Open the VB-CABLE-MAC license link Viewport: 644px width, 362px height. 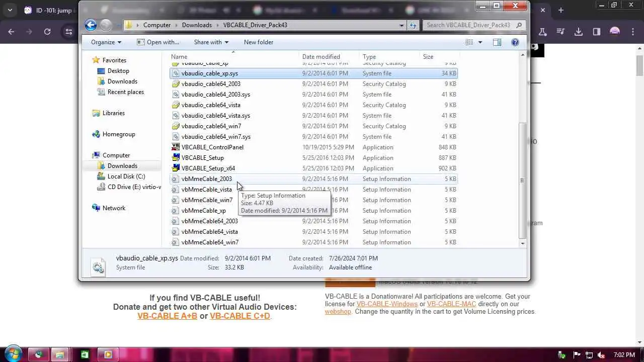451,304
